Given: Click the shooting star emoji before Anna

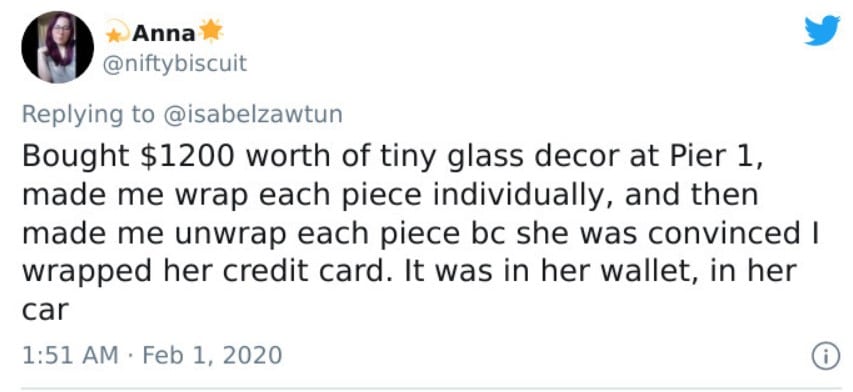Looking at the screenshot, I should pyautogui.click(x=116, y=33).
